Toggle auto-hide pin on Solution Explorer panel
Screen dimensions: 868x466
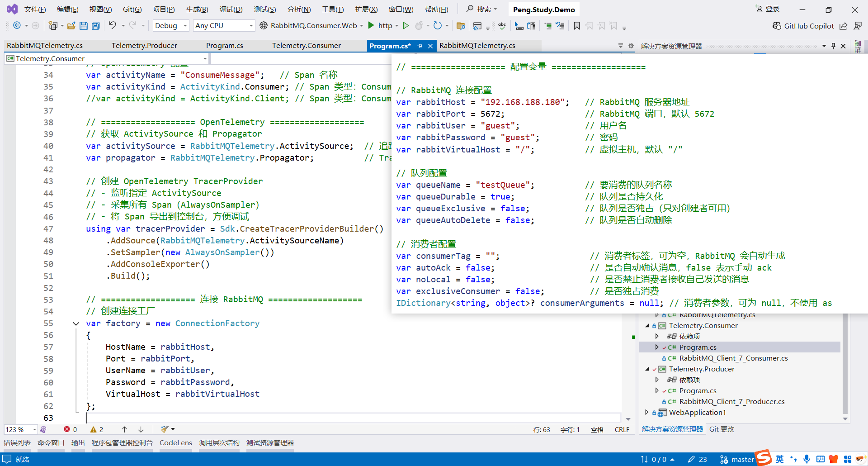tap(833, 46)
